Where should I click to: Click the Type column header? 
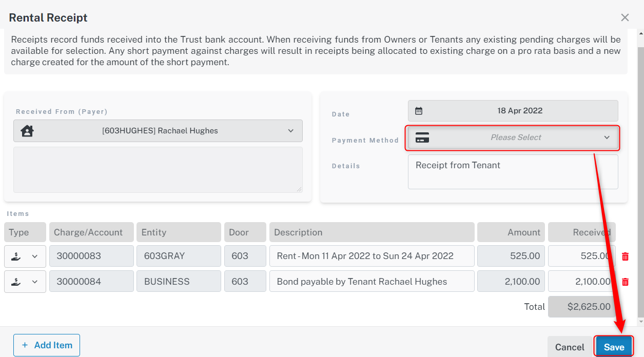coord(25,232)
